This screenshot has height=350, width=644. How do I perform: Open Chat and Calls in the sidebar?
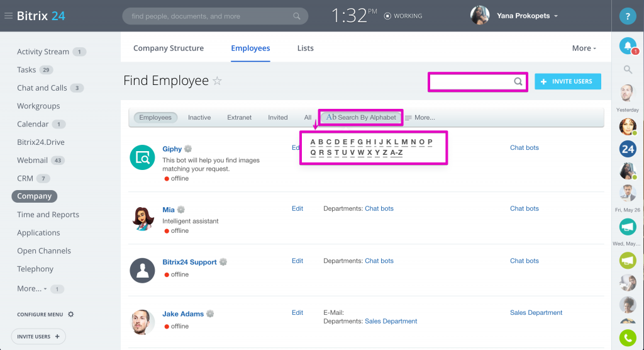(42, 87)
